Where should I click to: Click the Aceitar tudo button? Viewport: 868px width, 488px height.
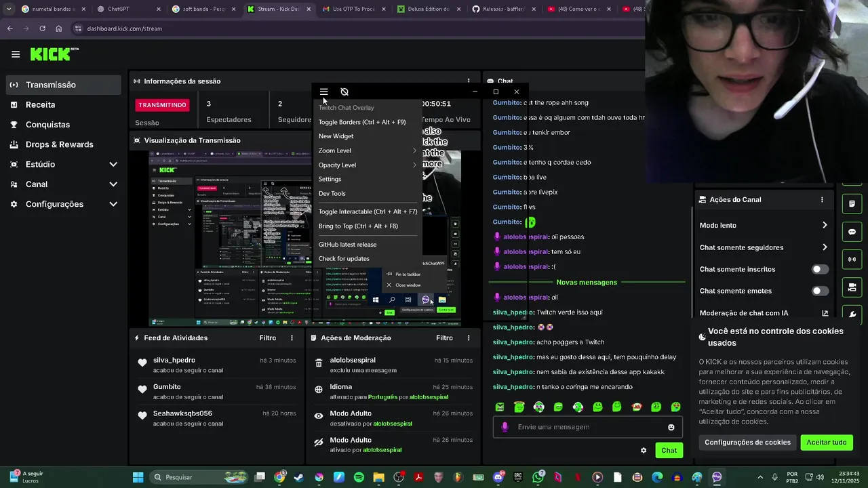(x=826, y=442)
